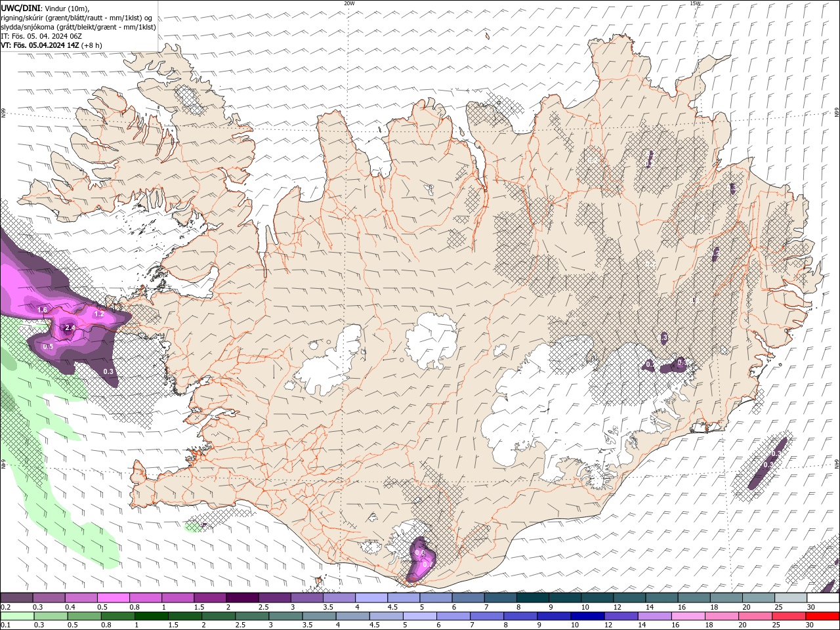The height and width of the screenshot is (630, 840).
Task: Click the 'rigning/skúrir' legend description line
Action: [77, 17]
